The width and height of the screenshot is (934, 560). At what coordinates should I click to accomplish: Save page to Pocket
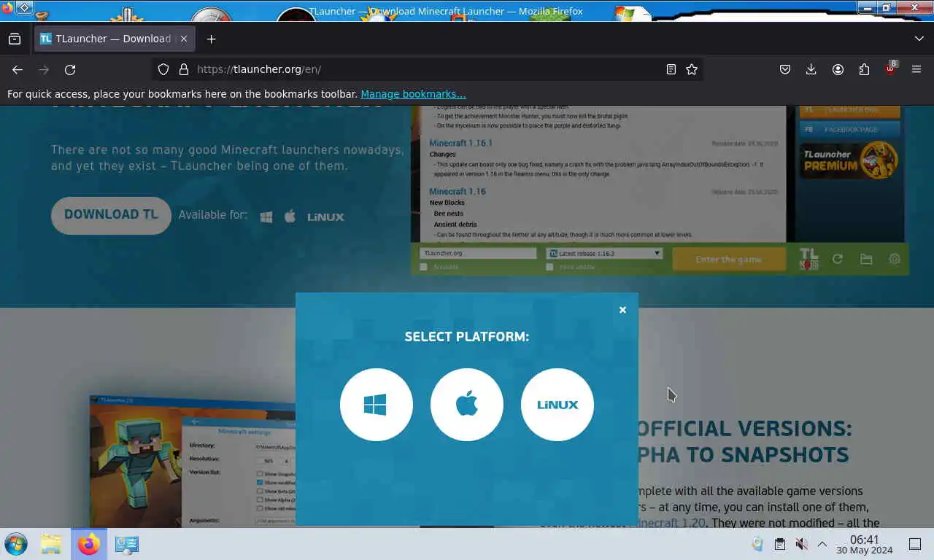coord(785,69)
